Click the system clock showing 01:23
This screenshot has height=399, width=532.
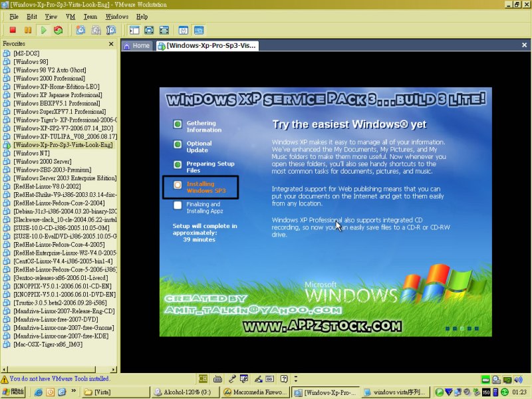point(519,392)
